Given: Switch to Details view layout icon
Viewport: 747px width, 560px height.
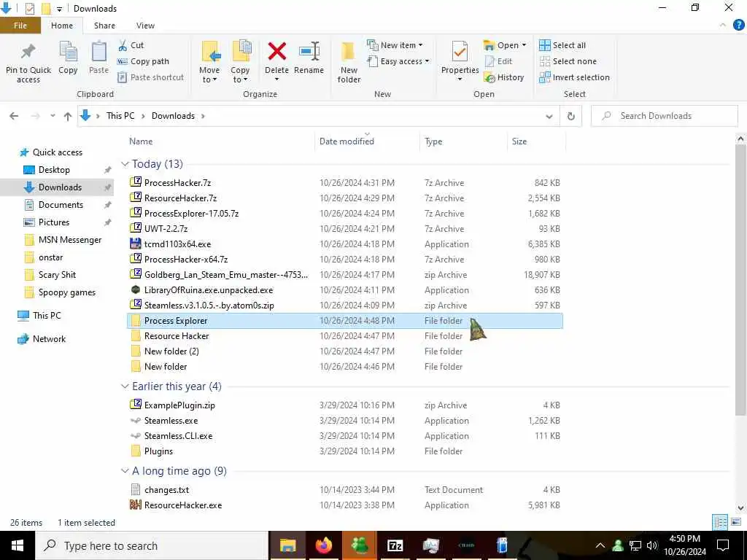Looking at the screenshot, I should pyautogui.click(x=720, y=522).
